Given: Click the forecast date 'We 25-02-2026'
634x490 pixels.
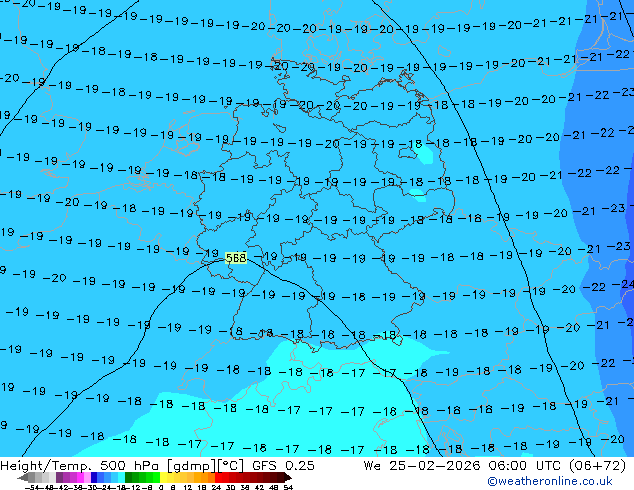Looking at the screenshot, I should click(422, 466).
